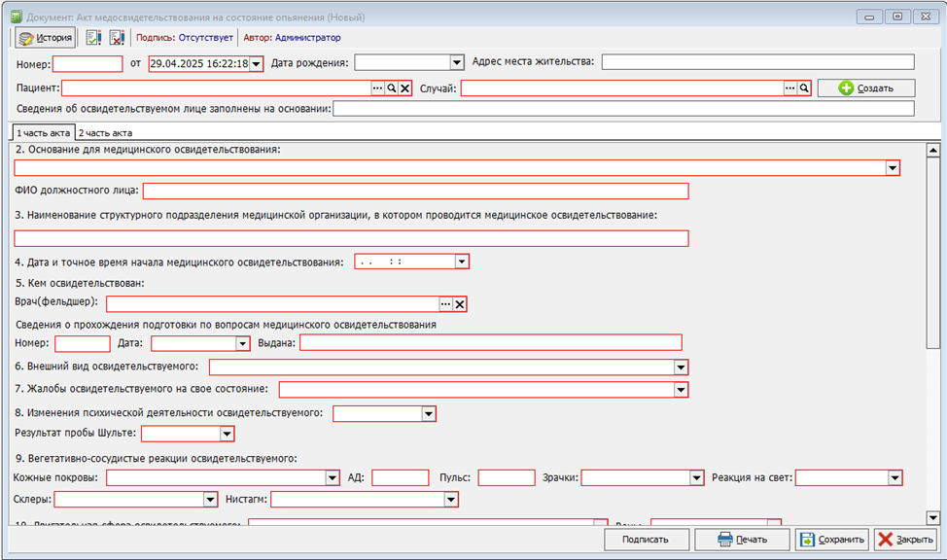Open Случай selection ellipsis button
947x560 pixels.
[x=789, y=88]
